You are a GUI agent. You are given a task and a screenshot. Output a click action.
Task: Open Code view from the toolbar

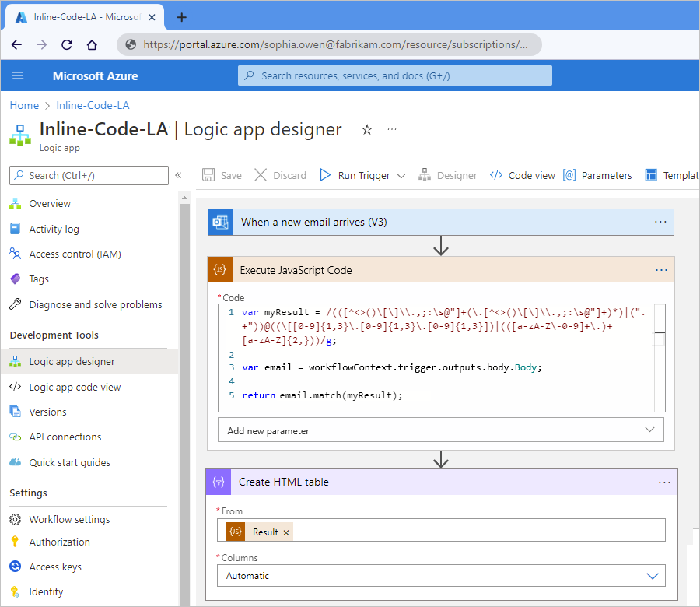click(x=521, y=175)
